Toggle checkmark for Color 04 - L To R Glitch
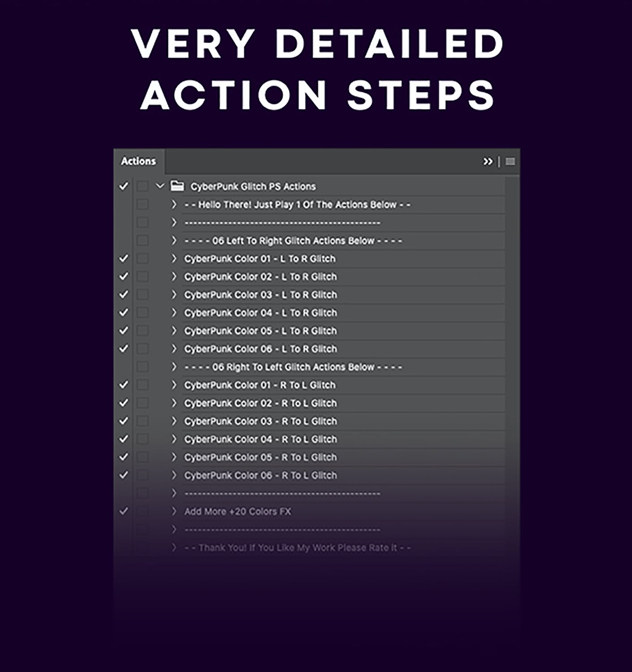Viewport: 632px width, 672px height. (124, 312)
